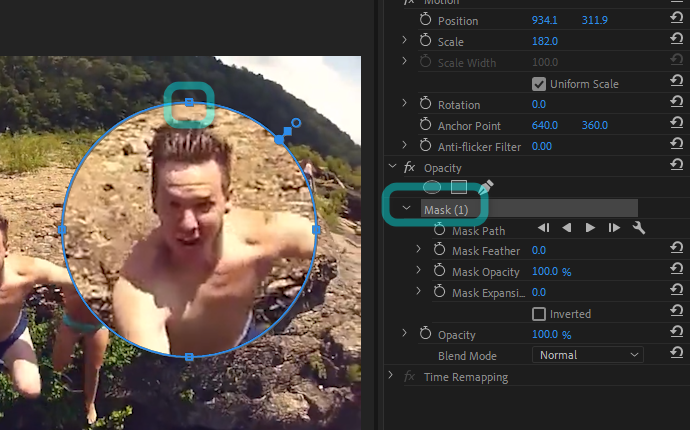
Task: Track selected mask forward
Action: click(x=591, y=228)
